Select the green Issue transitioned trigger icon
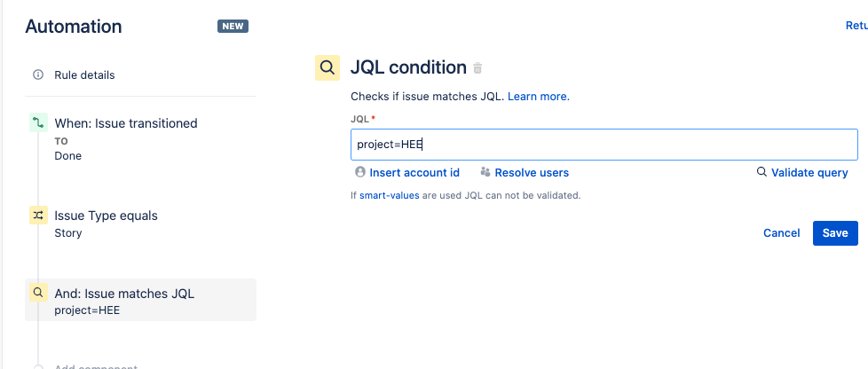 tap(38, 122)
